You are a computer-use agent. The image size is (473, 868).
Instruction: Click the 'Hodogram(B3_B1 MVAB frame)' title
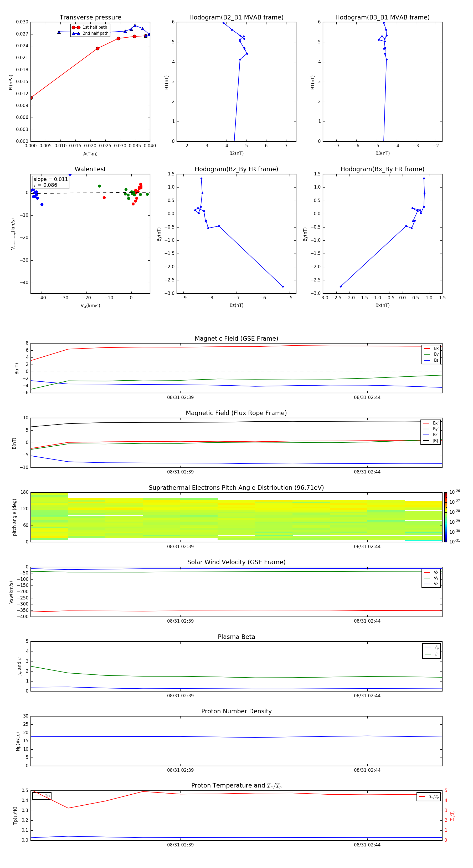coord(382,18)
